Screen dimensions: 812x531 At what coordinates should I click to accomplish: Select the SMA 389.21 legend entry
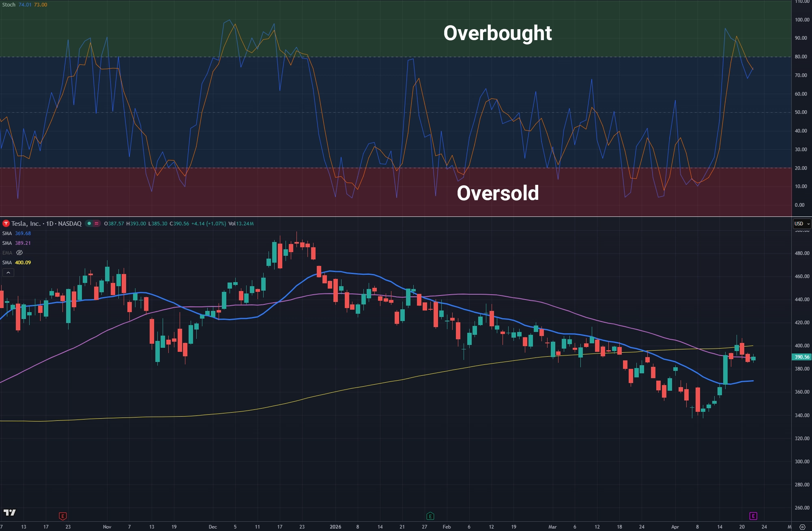[17, 243]
